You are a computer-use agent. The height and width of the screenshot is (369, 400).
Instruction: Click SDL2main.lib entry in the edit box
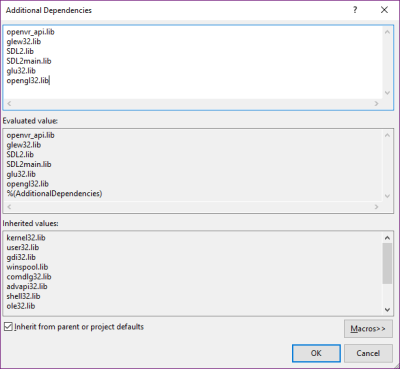(x=29, y=61)
